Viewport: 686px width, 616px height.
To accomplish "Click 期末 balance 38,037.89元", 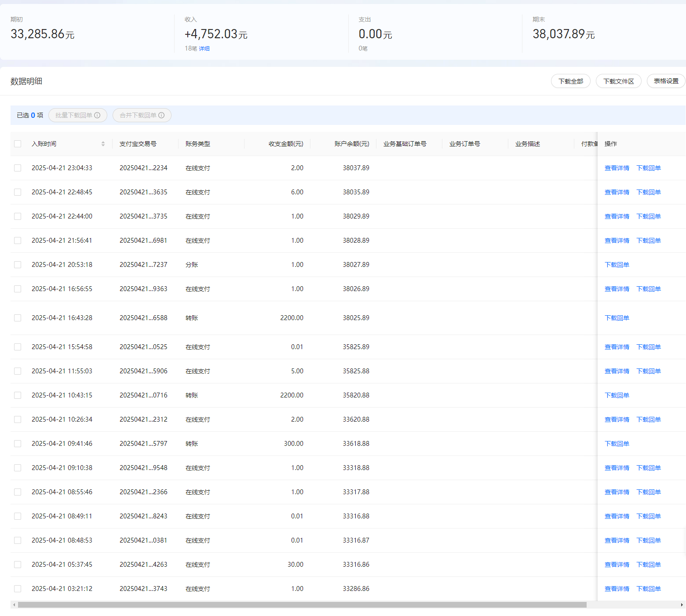I will tap(564, 34).
